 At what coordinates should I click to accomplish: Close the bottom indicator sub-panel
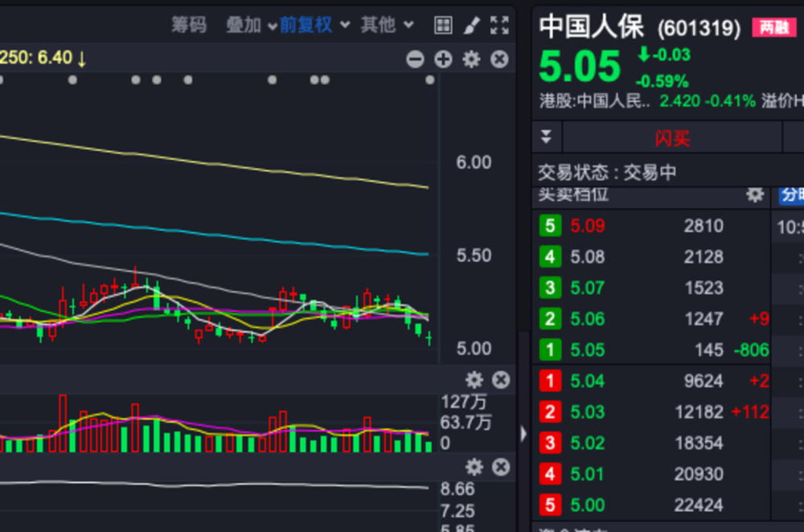tap(501, 467)
